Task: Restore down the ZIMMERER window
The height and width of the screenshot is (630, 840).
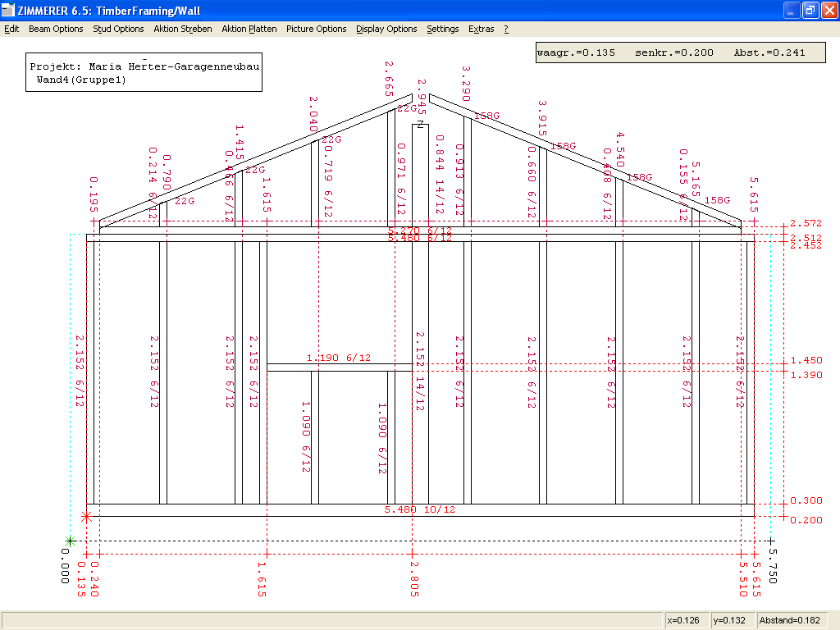Action: 809,11
